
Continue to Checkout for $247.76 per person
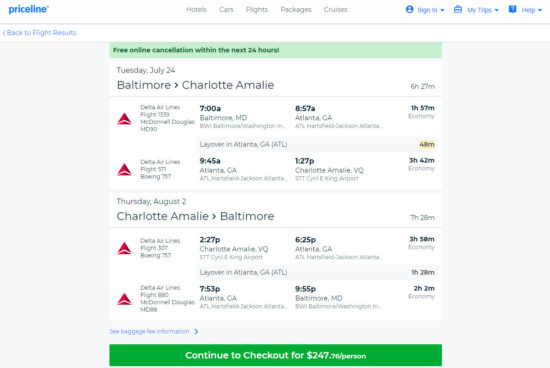[275, 355]
